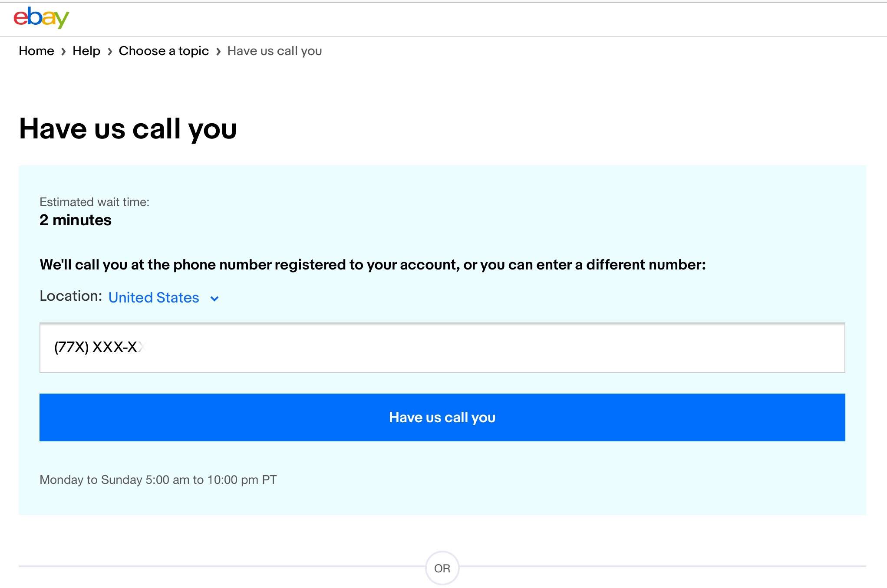Image resolution: width=887 pixels, height=588 pixels.
Task: Click the Location label text
Action: 71,296
